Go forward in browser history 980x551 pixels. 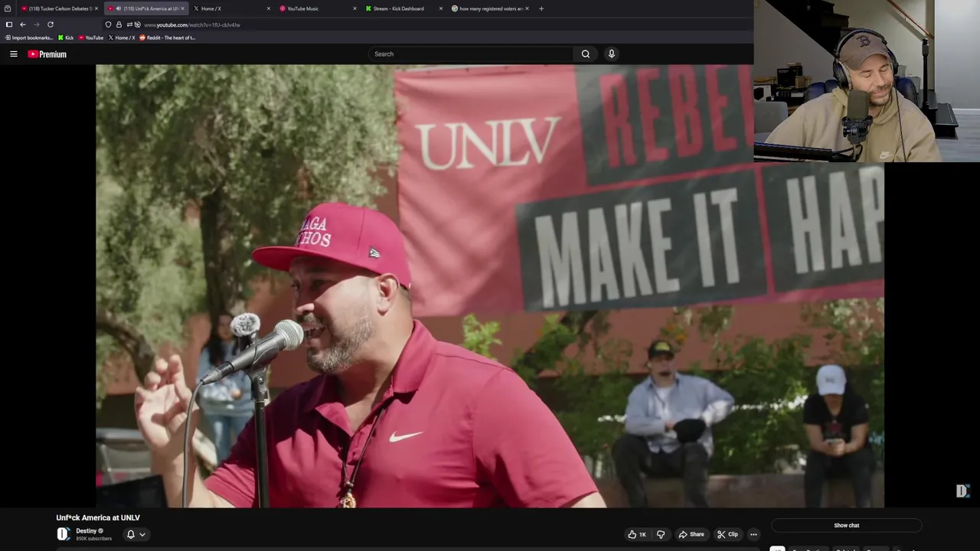[36, 24]
